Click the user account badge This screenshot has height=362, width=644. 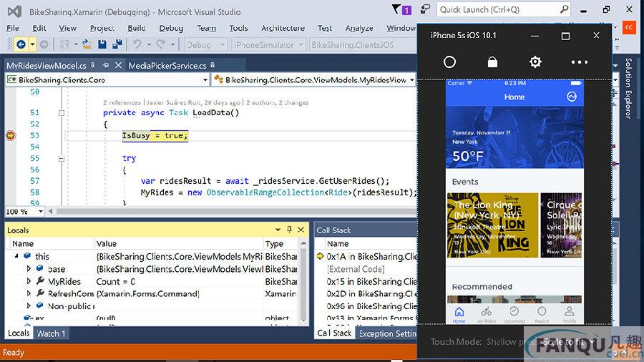coord(629,27)
